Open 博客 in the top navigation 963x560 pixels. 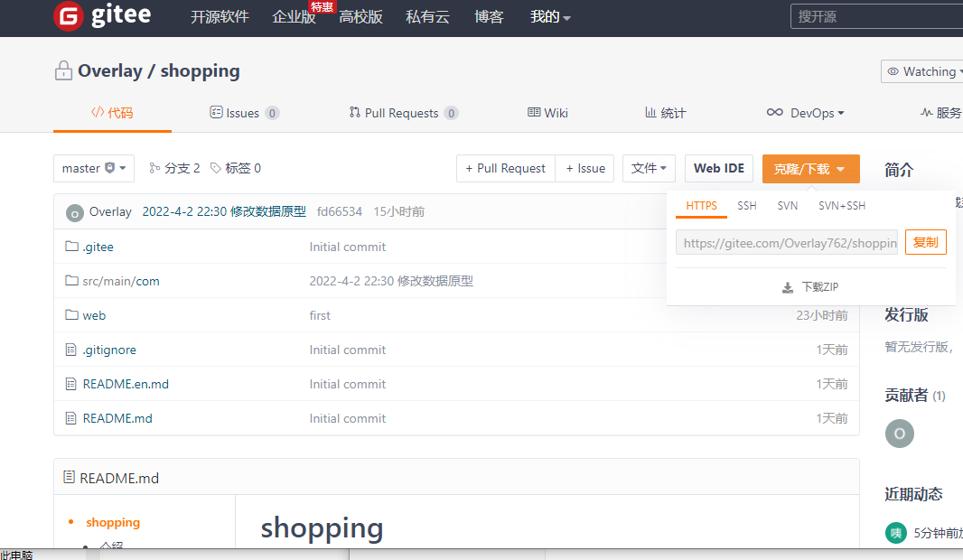tap(489, 16)
